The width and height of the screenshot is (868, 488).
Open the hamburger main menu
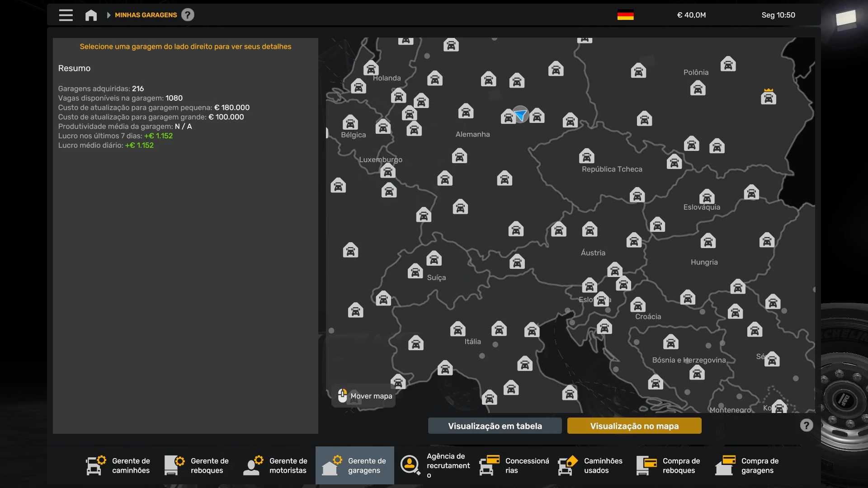pyautogui.click(x=66, y=15)
